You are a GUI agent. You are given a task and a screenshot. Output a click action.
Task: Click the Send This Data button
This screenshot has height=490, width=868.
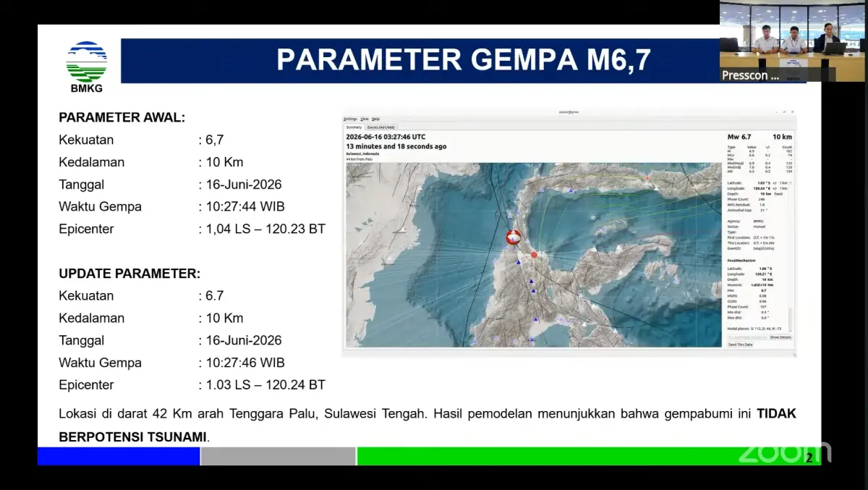[740, 345]
